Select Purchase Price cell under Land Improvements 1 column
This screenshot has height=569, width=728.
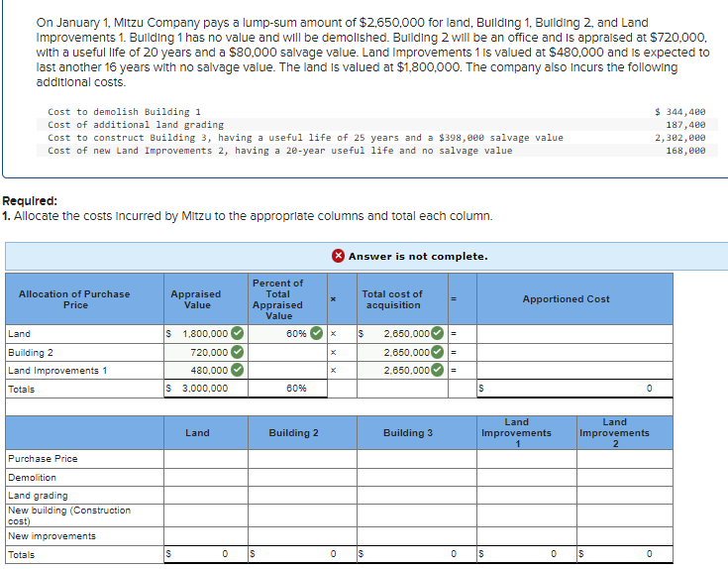pos(527,459)
